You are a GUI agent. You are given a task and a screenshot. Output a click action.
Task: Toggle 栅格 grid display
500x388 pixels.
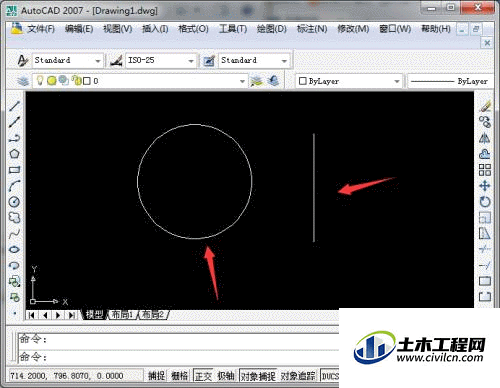click(x=180, y=376)
